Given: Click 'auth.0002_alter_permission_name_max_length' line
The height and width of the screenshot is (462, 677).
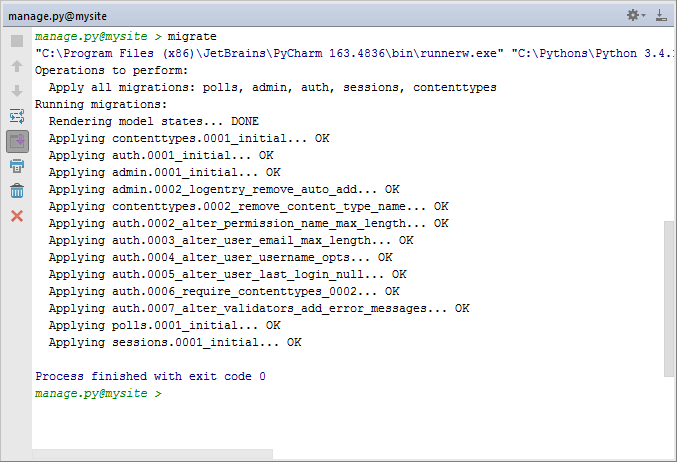Looking at the screenshot, I should tap(249, 224).
